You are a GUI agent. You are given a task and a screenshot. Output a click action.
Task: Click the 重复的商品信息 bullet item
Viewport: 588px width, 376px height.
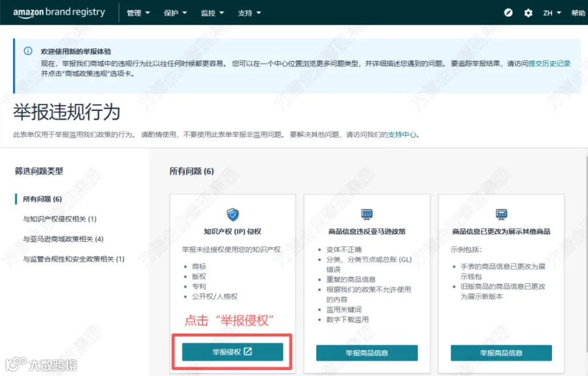[x=351, y=279]
